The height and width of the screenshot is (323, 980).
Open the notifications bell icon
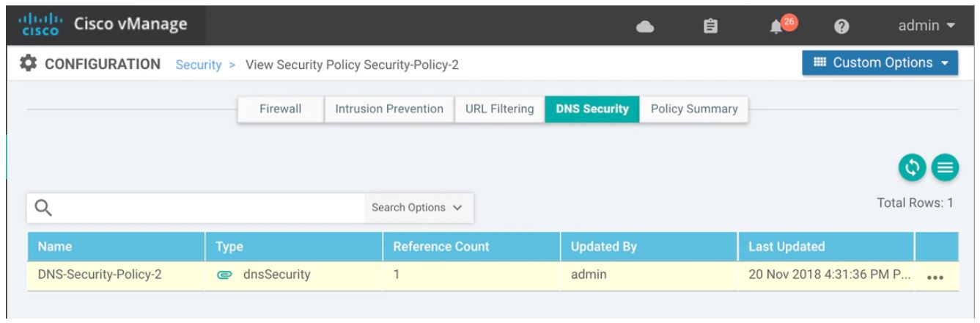coord(773,26)
